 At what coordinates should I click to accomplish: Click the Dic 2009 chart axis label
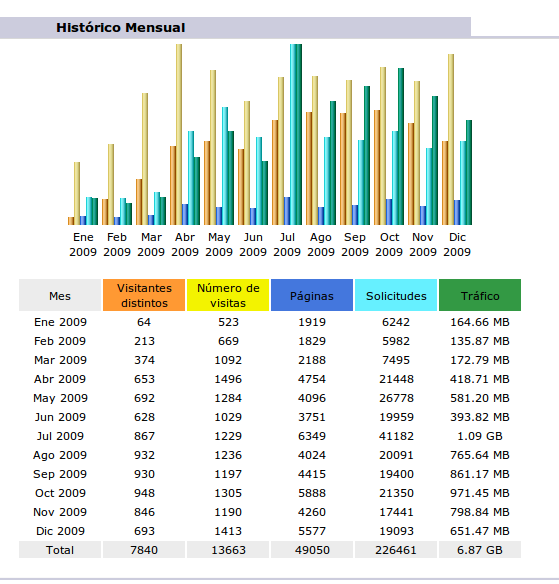(457, 244)
